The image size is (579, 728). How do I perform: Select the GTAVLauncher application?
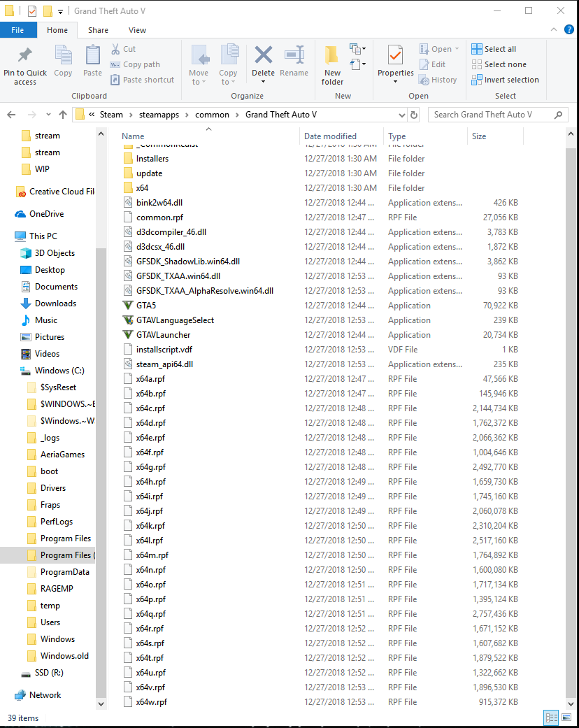163,335
